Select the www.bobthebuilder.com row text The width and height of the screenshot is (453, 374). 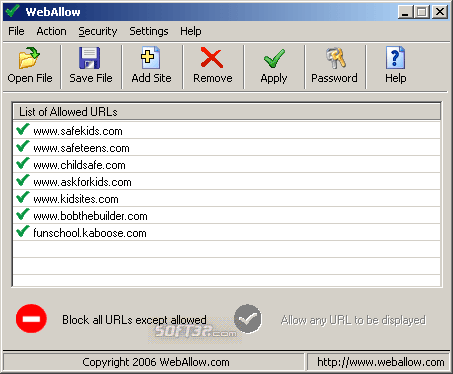tap(90, 216)
